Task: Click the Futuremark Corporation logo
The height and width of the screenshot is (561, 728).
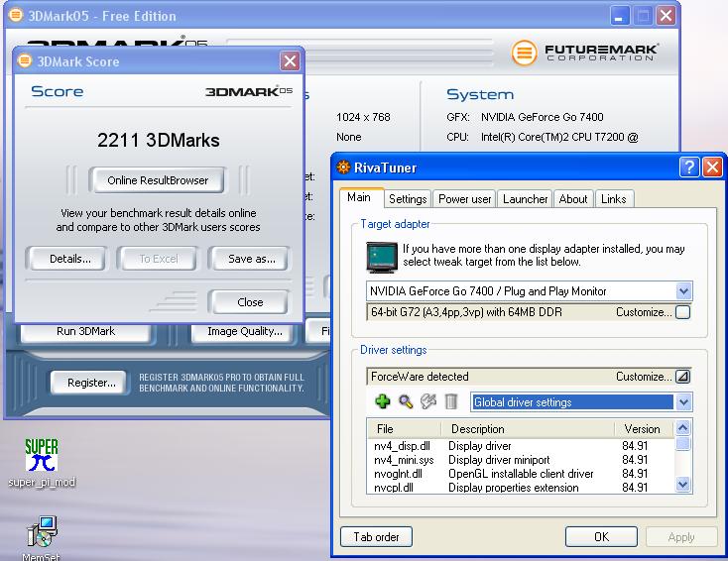Action: coord(584,53)
